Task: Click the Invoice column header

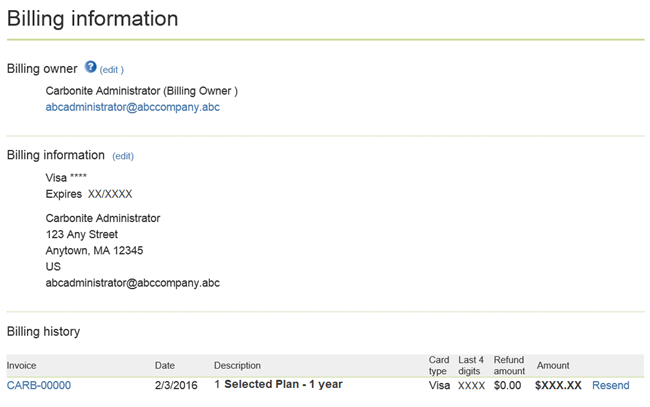Action: (21, 366)
